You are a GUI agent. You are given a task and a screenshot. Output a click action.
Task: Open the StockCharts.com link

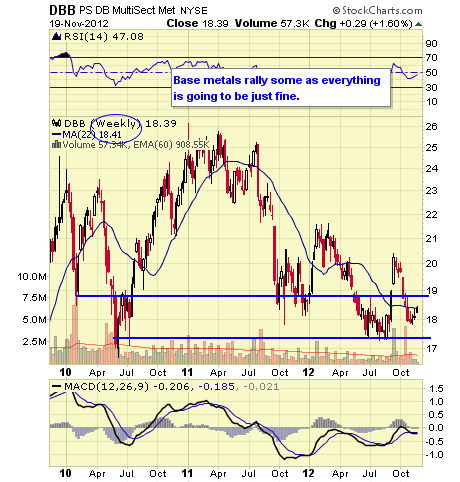[378, 11]
